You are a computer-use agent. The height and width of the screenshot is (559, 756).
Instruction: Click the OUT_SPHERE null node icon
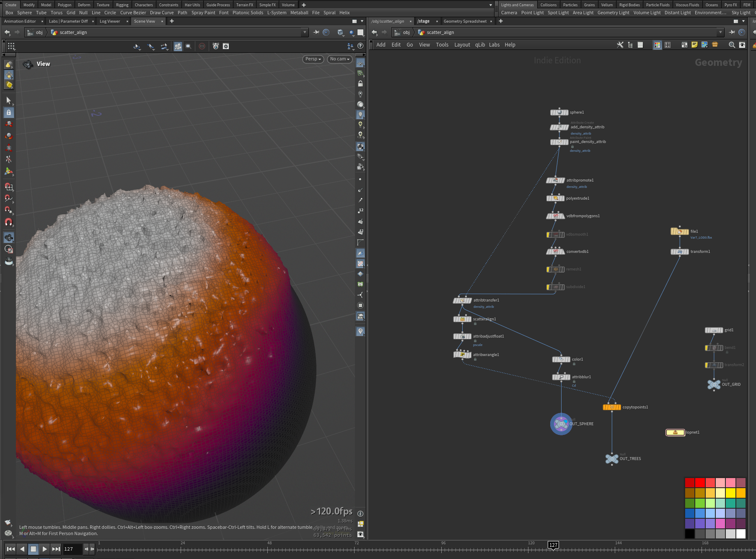[561, 424]
